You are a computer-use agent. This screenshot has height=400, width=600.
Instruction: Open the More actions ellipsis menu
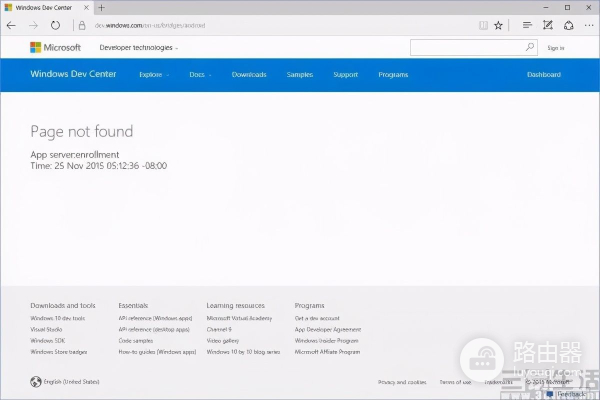[589, 26]
